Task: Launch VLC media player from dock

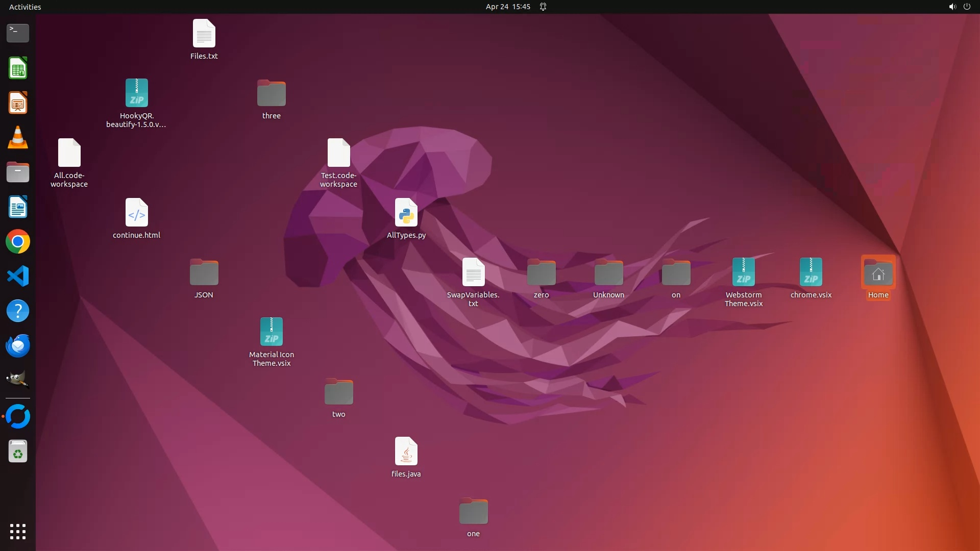Action: [18, 138]
